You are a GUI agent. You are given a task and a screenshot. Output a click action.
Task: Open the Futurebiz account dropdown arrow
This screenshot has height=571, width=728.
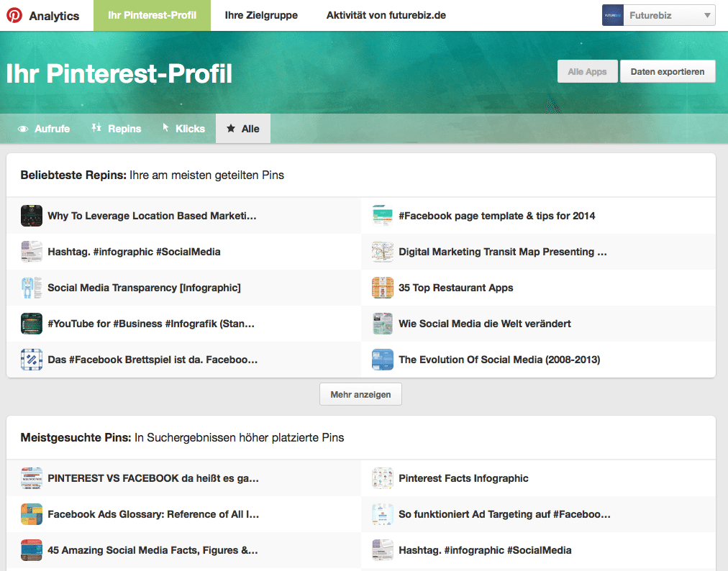707,15
